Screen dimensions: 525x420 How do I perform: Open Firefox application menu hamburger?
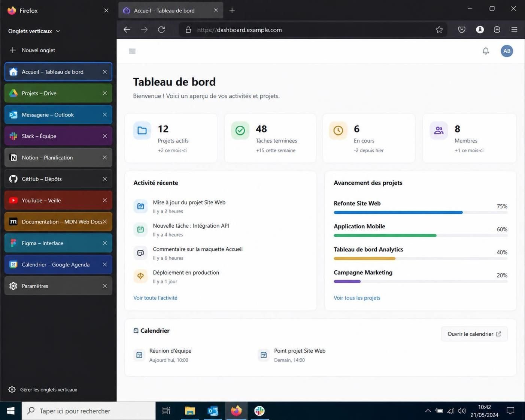click(x=514, y=30)
